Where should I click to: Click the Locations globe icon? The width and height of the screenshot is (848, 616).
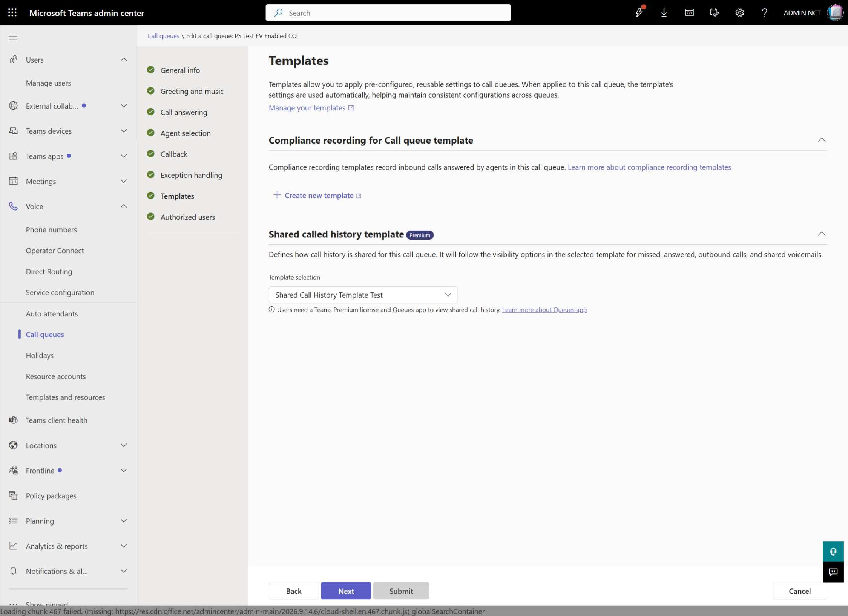(x=14, y=445)
